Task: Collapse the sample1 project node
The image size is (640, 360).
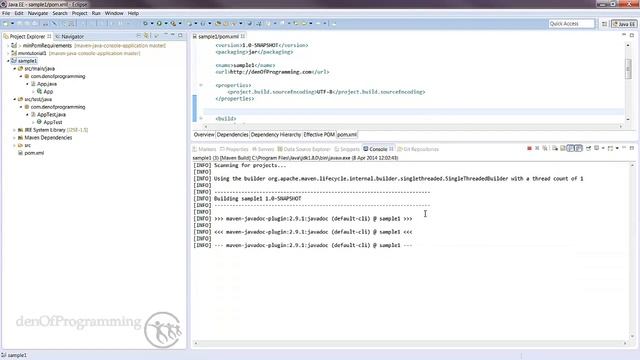Action: 8,61
